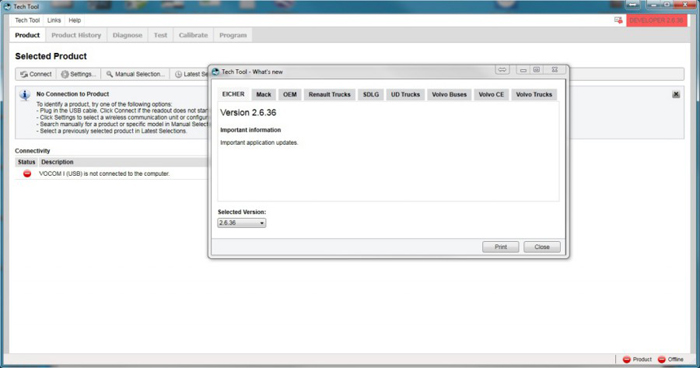This screenshot has height=368, width=700.
Task: Click the red VOCOM status icon
Action: pyautogui.click(x=27, y=174)
